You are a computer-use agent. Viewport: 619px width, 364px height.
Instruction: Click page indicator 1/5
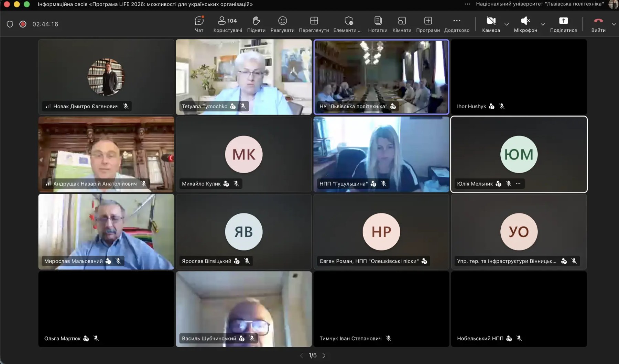tap(313, 355)
